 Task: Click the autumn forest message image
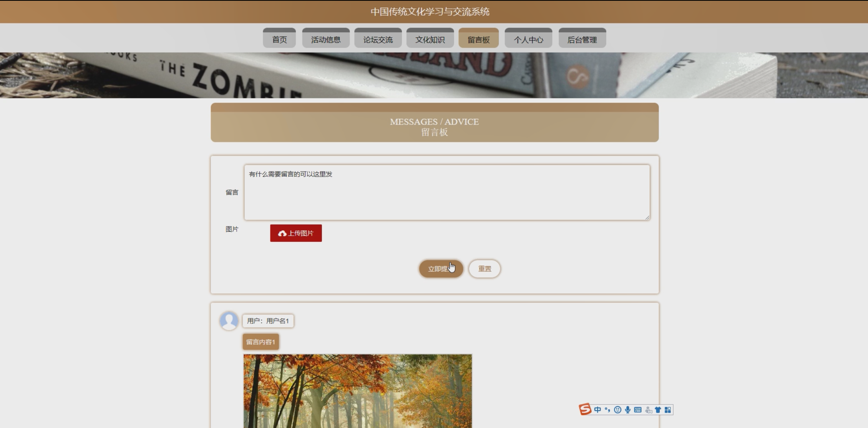pos(357,390)
